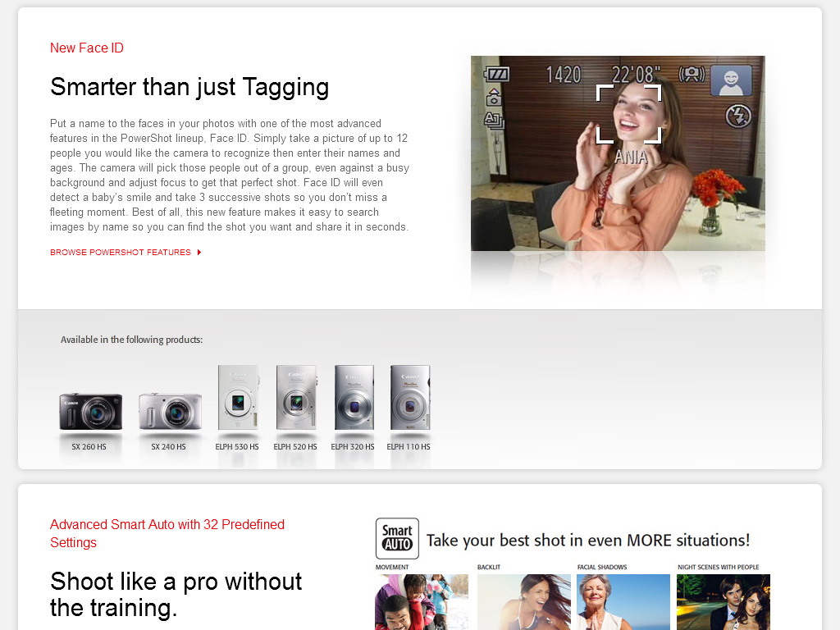The width and height of the screenshot is (840, 630).
Task: Click the Backlit scene sample photo
Action: tap(524, 602)
